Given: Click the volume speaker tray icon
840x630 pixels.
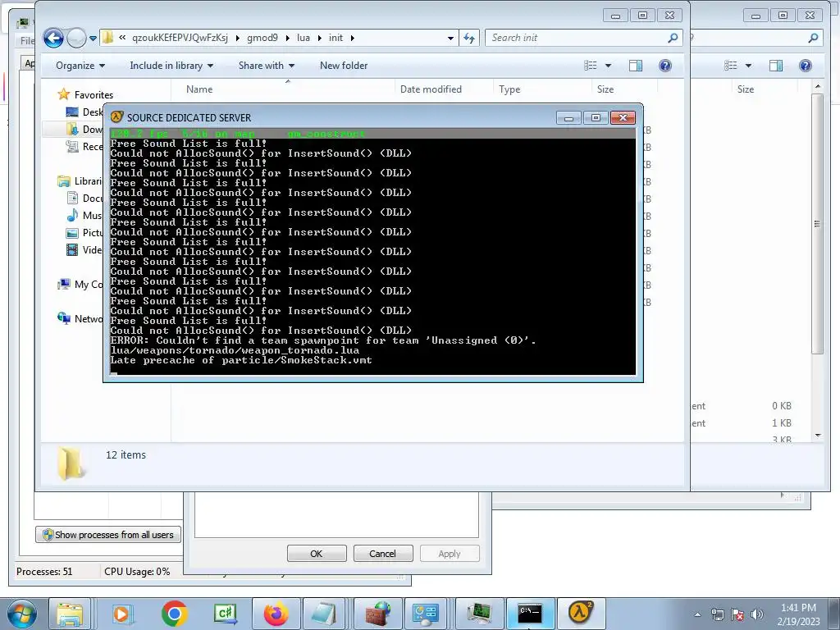Looking at the screenshot, I should pos(757,614).
